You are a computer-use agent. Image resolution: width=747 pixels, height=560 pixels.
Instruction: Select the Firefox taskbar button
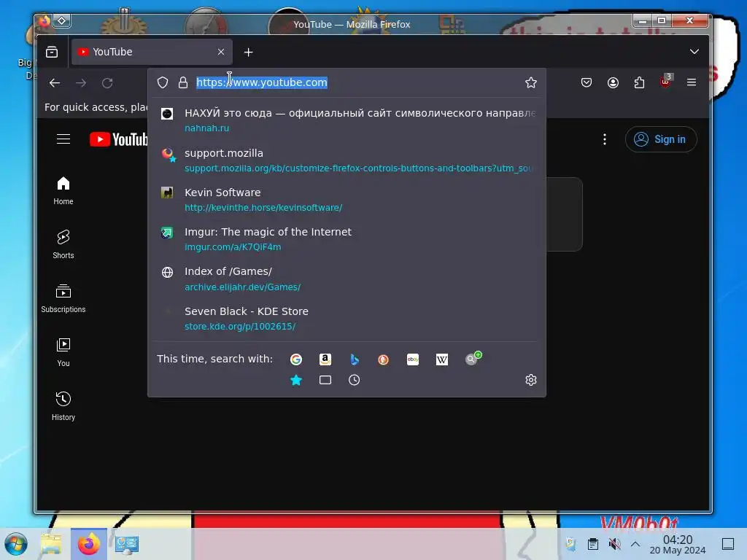88,544
